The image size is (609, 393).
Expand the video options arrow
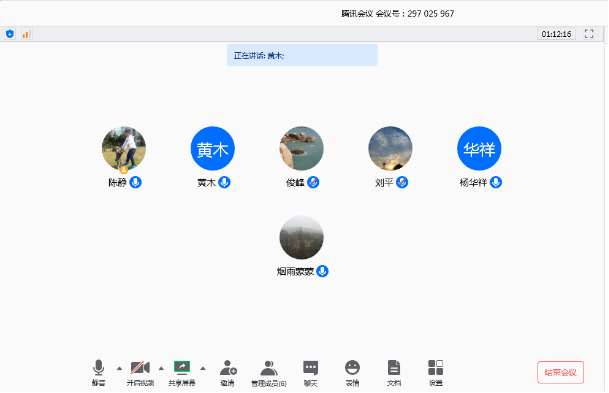[161, 368]
